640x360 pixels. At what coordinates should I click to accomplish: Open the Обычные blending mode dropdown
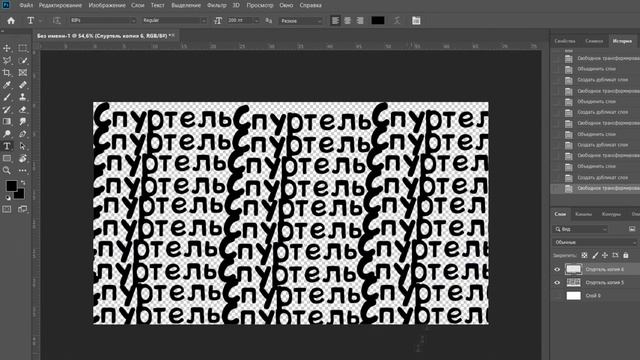595,242
